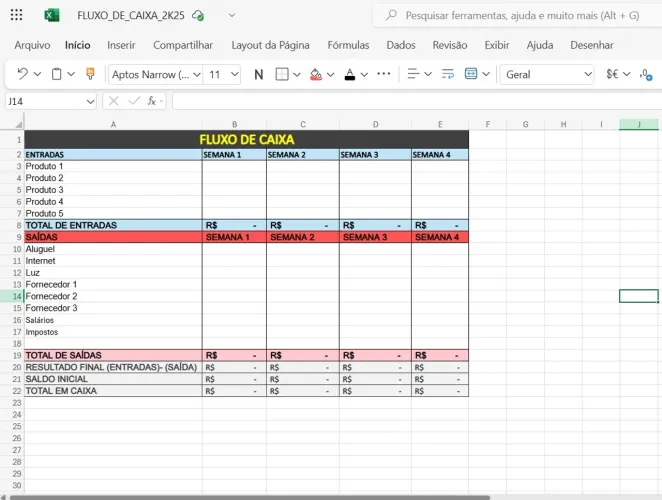Expand the file name chevron
Image resolution: width=662 pixels, height=500 pixels.
click(x=232, y=16)
